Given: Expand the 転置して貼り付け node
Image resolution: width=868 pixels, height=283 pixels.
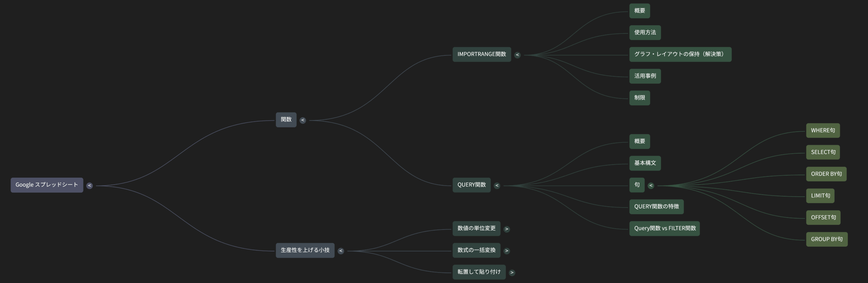Looking at the screenshot, I should [x=512, y=272].
